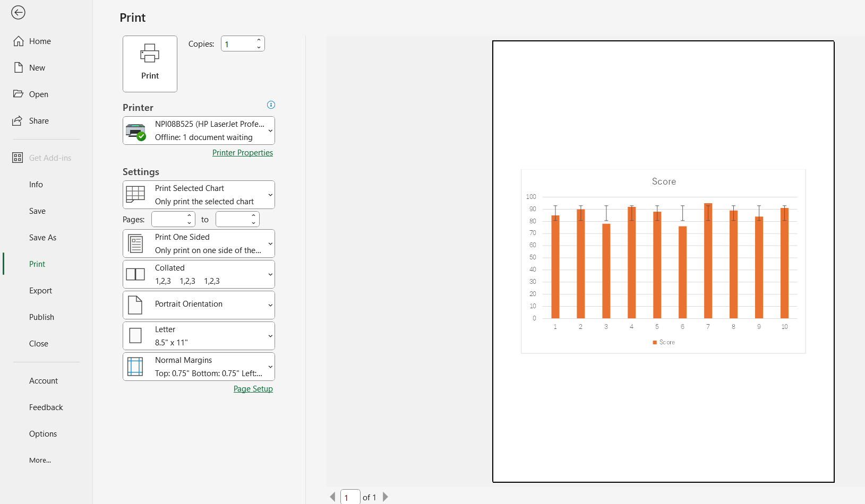Click the printer information icon

pos(271,105)
